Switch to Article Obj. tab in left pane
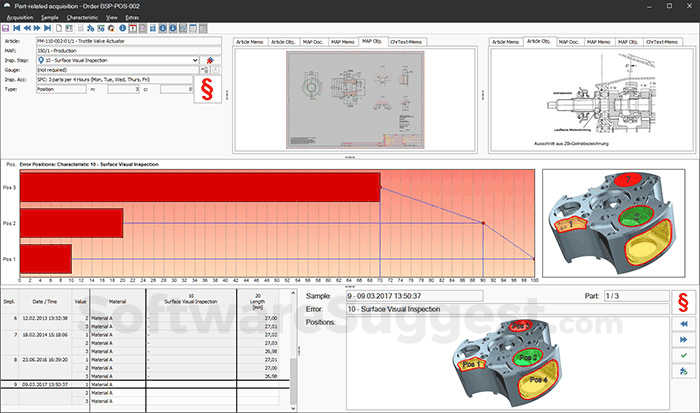Image resolution: width=700 pixels, height=413 pixels. (283, 42)
